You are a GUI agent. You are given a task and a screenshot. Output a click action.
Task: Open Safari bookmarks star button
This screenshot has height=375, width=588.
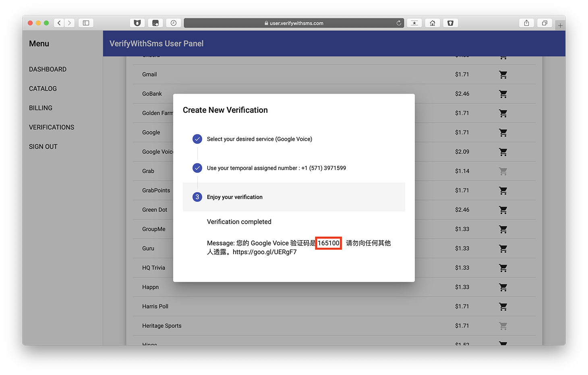[414, 23]
